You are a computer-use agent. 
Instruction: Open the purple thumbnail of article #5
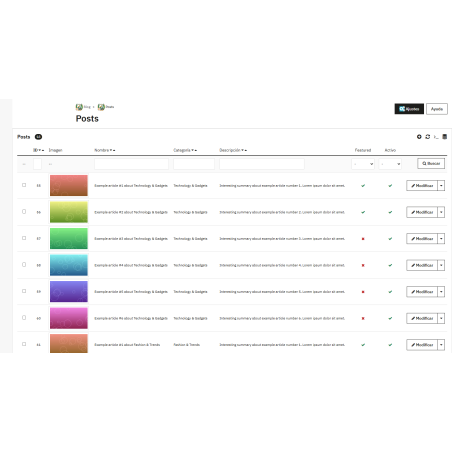point(69,291)
